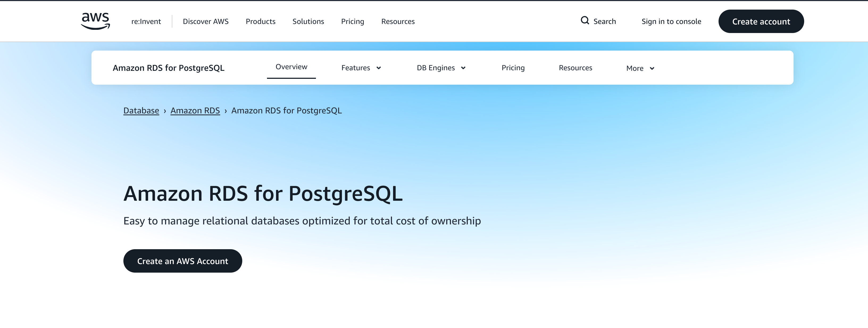Click Create account in the header
The width and height of the screenshot is (868, 328).
(x=761, y=21)
